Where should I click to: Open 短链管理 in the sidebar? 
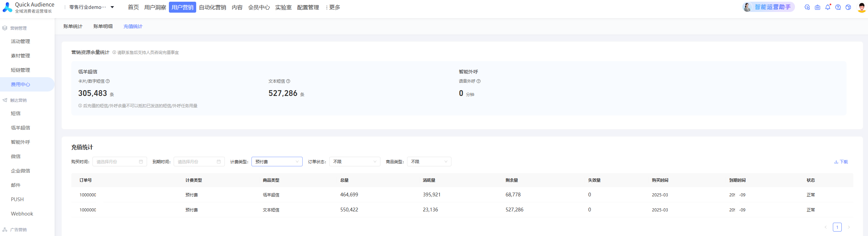pyautogui.click(x=20, y=70)
